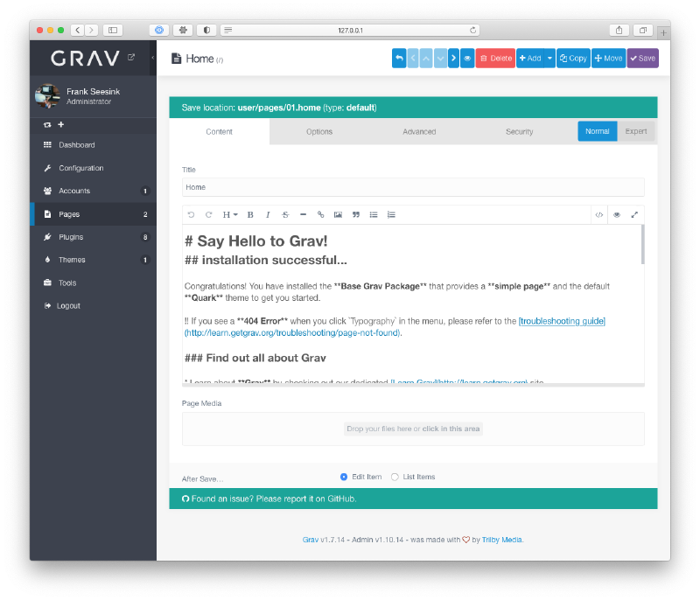Open the heading level dropdown
Screen dimensions: 700x600
(x=229, y=214)
